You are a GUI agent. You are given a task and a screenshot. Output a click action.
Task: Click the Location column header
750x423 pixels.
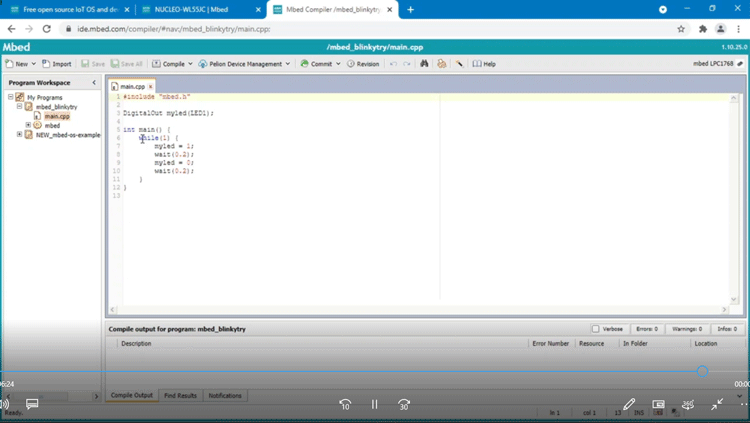706,344
